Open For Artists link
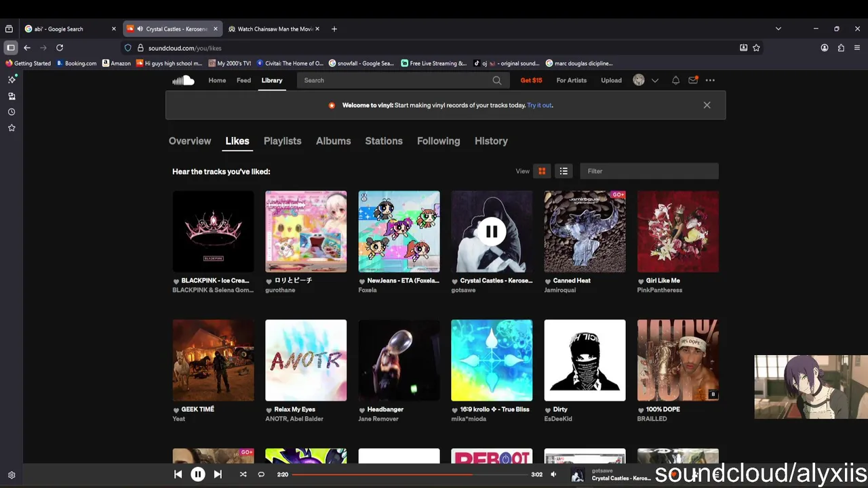 pyautogui.click(x=572, y=80)
